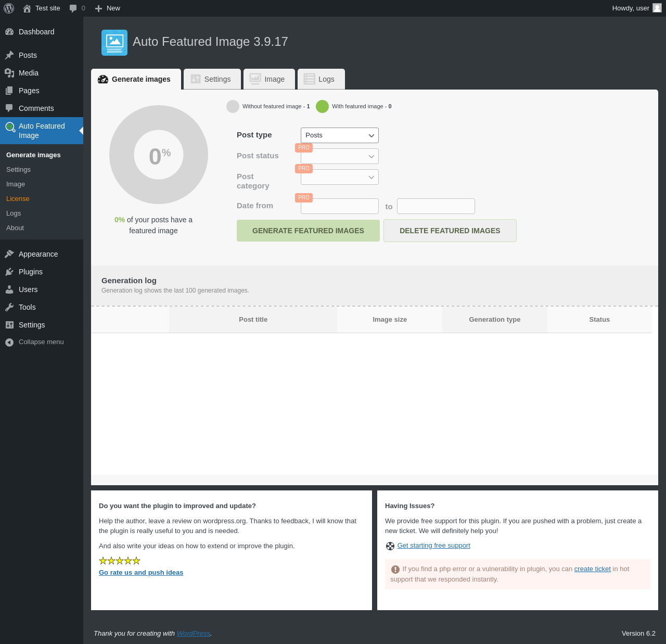Screen dimensions: 666x644
Task: Open the Test site home icon
Action: [x=27, y=8]
